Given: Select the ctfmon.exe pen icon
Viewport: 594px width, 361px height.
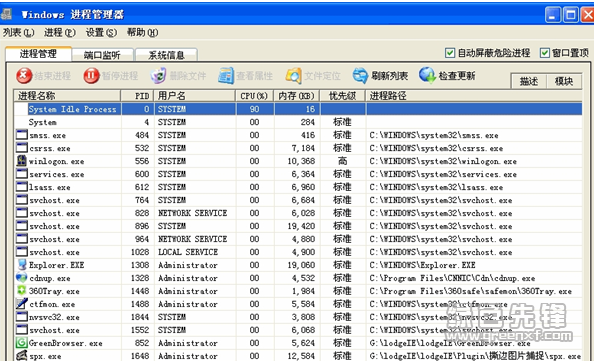Looking at the screenshot, I should [x=22, y=303].
